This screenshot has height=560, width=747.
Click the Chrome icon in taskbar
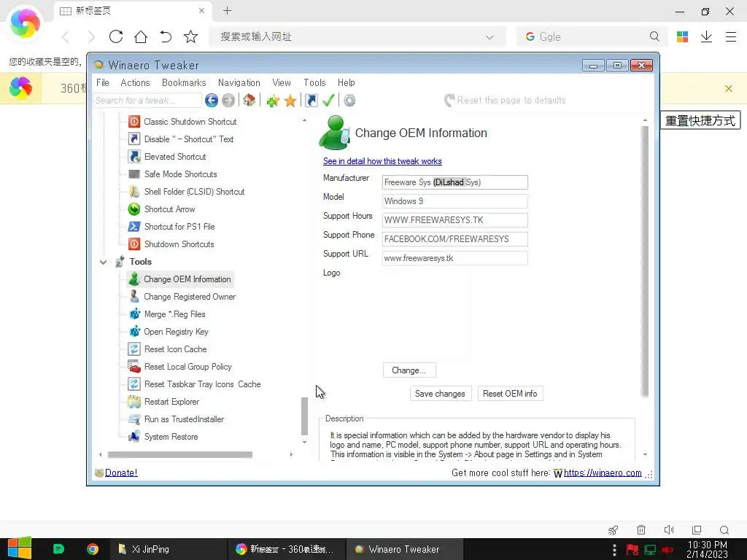[93, 549]
